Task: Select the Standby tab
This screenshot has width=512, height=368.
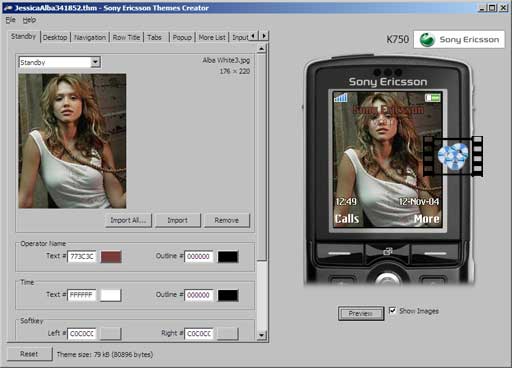Action: (x=23, y=36)
